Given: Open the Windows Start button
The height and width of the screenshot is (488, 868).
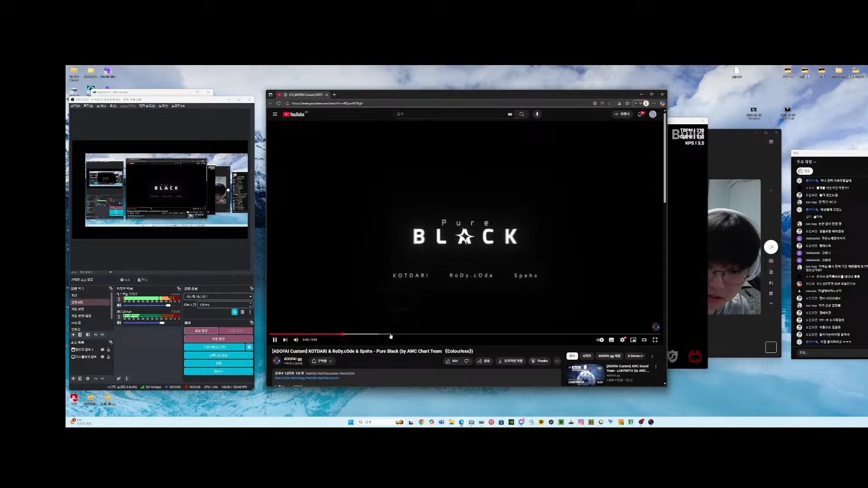Looking at the screenshot, I should pyautogui.click(x=350, y=422).
